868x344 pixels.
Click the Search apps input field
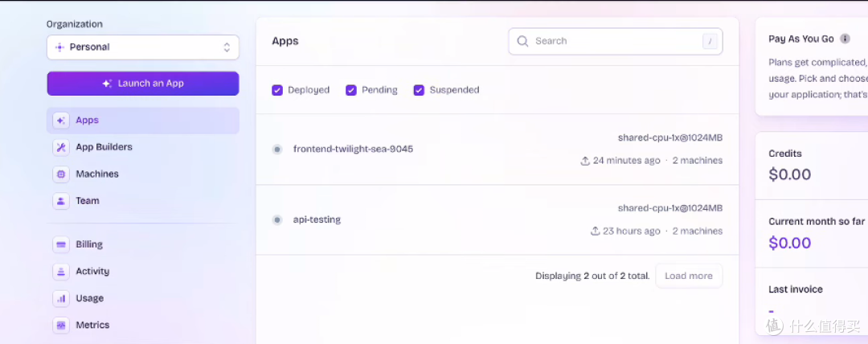tap(616, 42)
